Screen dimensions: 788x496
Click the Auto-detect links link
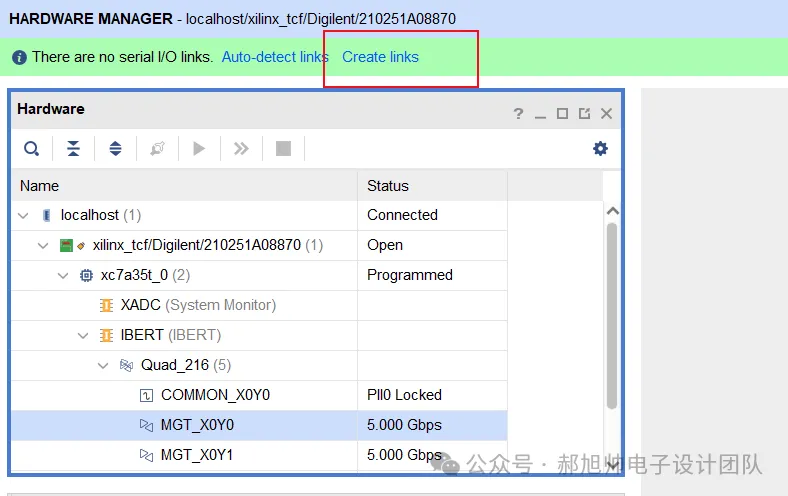coord(275,57)
